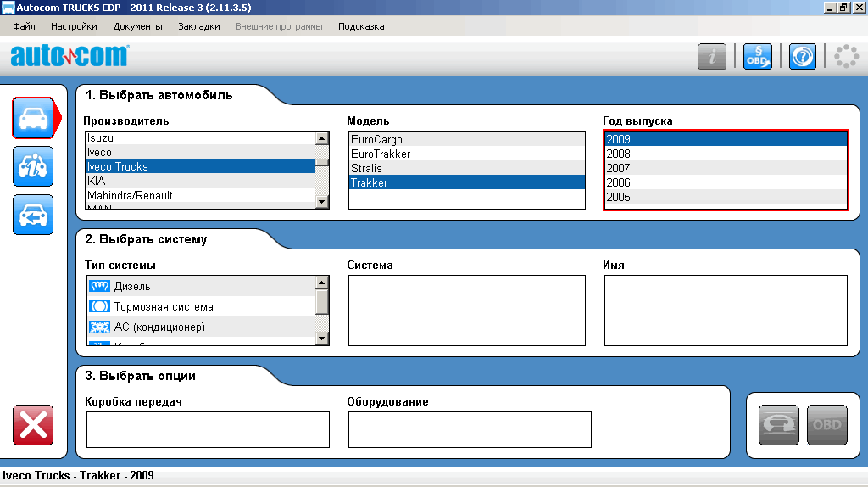Click the OBD paragraph toolbar icon
This screenshot has height=487, width=868.
coord(757,57)
